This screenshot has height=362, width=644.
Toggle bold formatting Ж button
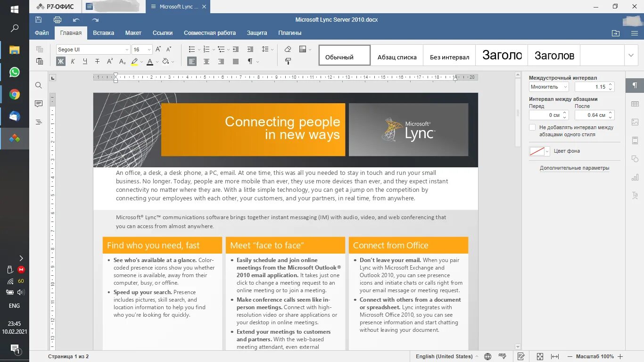(60, 61)
